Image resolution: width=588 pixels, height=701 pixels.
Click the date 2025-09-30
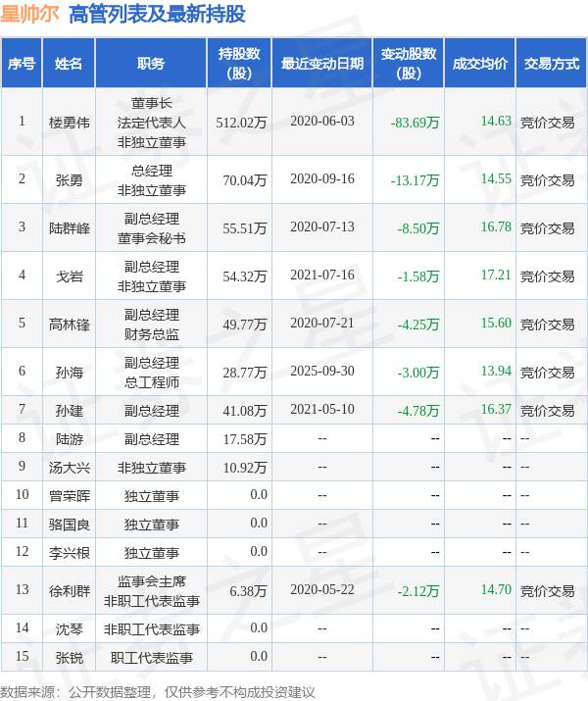click(x=322, y=371)
